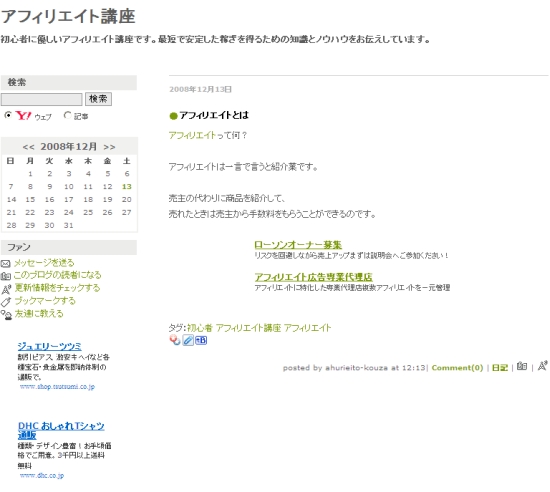
Task: Go to the previous month with <<
Action: click(x=28, y=147)
